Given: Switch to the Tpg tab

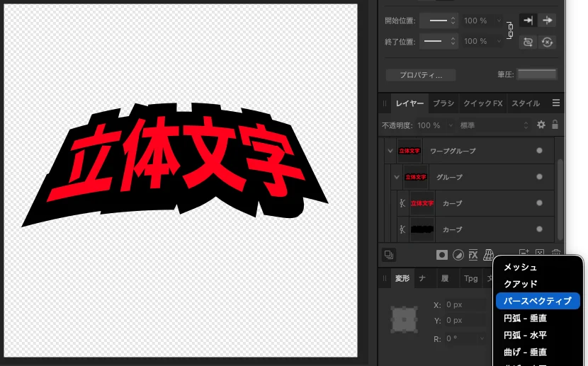Looking at the screenshot, I should [x=470, y=278].
